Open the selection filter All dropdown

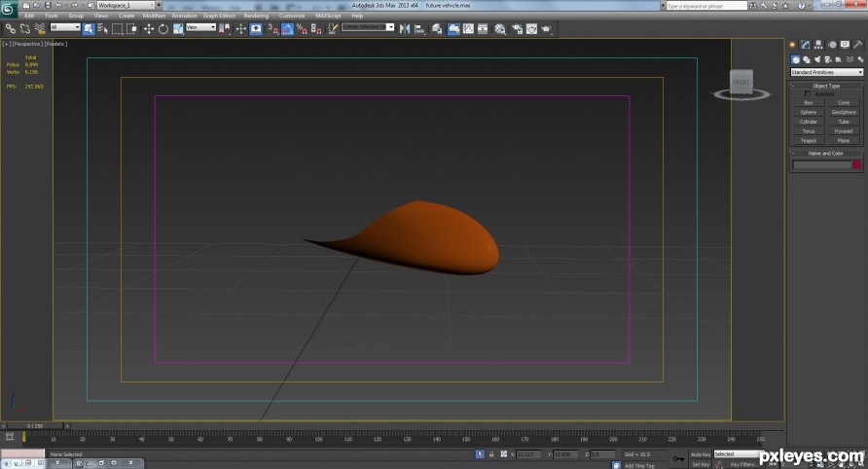(65, 27)
